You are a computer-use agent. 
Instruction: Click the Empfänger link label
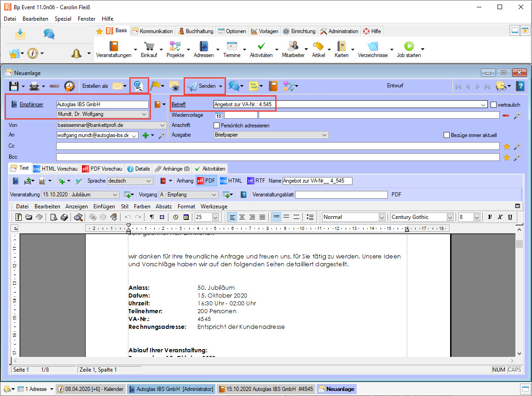(31, 104)
